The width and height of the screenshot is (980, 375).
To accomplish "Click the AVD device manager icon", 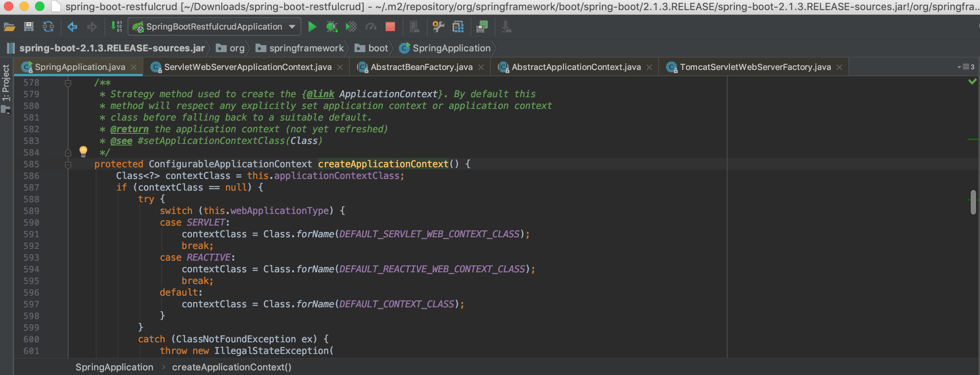I will (414, 27).
